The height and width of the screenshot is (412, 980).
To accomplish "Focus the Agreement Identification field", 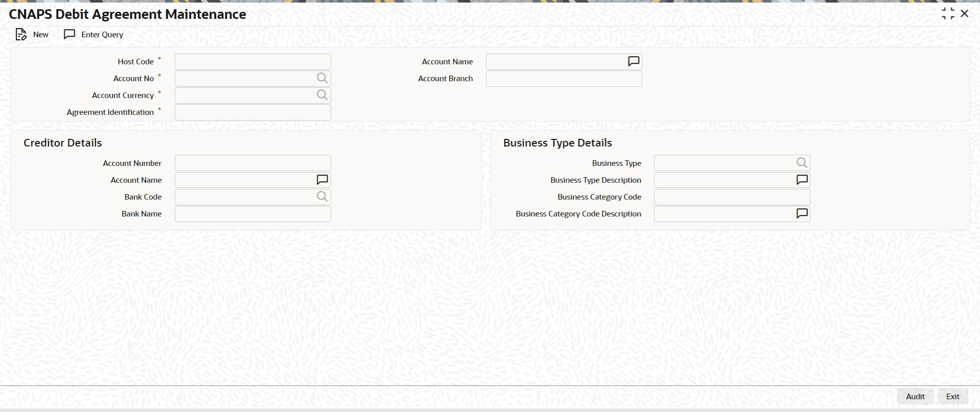I will tap(253, 112).
